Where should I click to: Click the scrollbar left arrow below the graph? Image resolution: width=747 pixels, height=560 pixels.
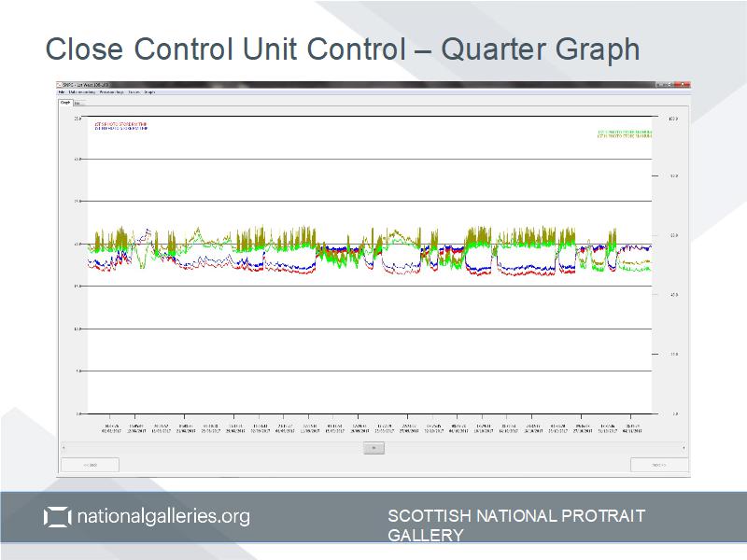click(x=63, y=447)
